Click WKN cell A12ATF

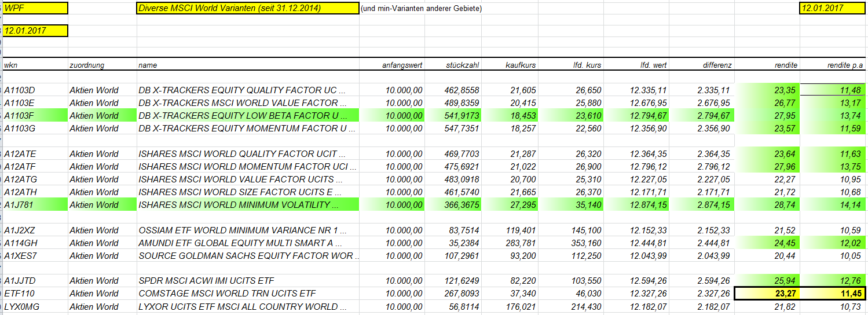(35, 166)
